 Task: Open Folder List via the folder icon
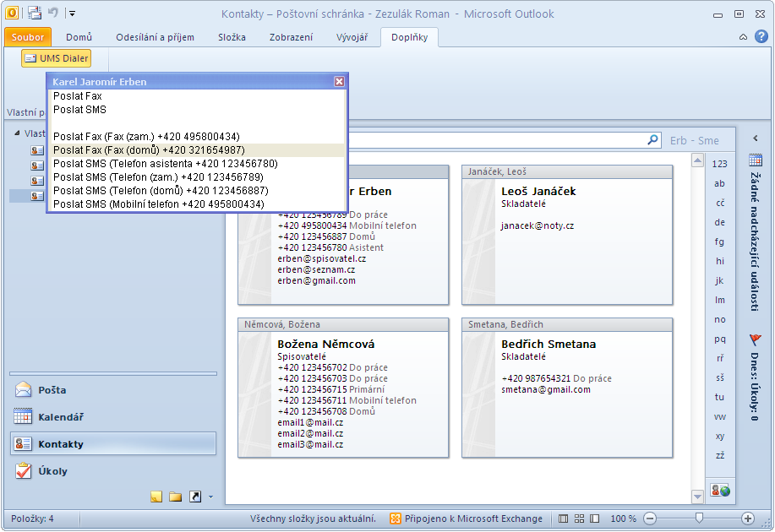[x=175, y=497]
